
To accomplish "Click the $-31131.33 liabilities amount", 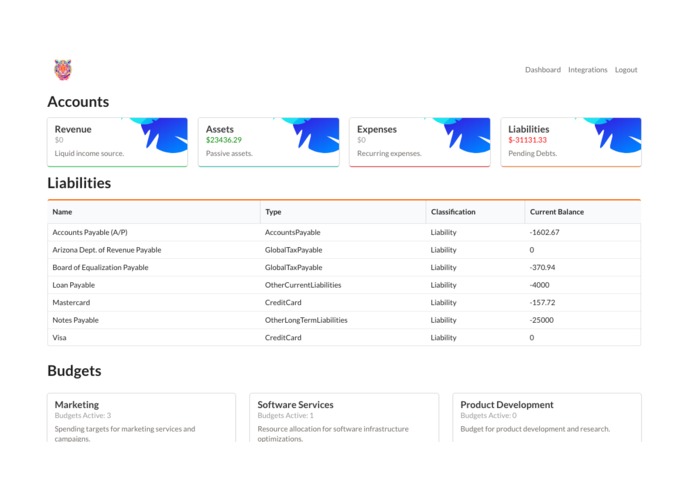I will pos(527,140).
